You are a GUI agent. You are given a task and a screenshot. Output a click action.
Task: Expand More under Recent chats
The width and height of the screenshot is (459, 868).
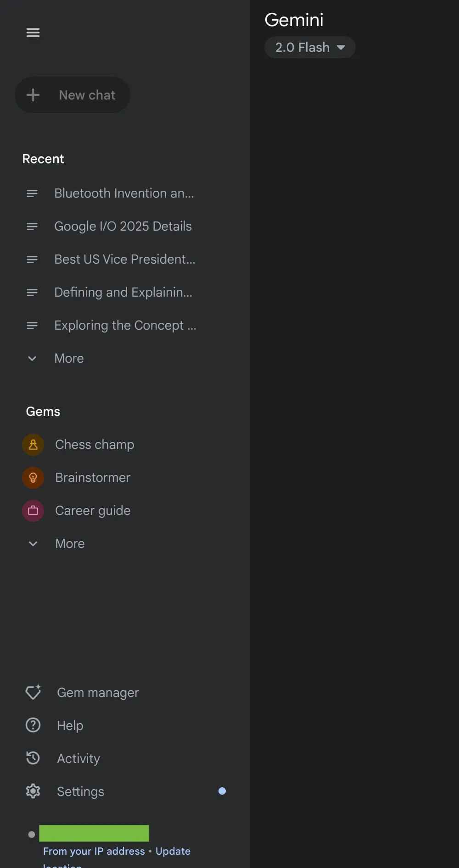pos(69,358)
